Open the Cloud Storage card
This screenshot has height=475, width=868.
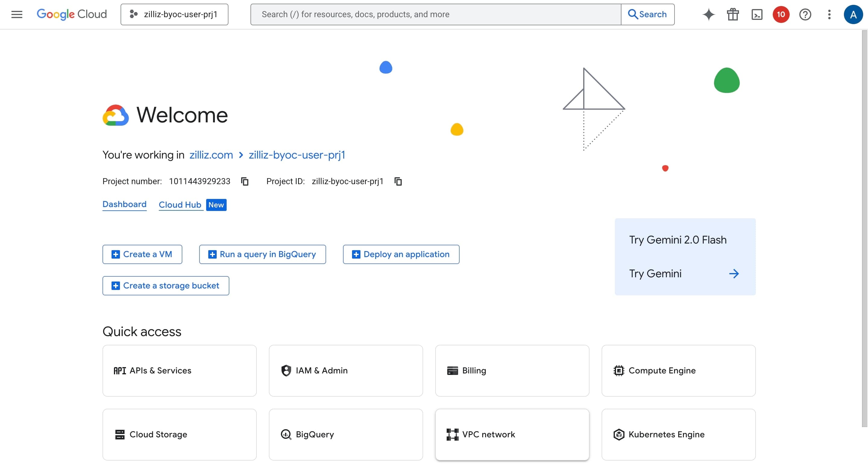(x=180, y=435)
